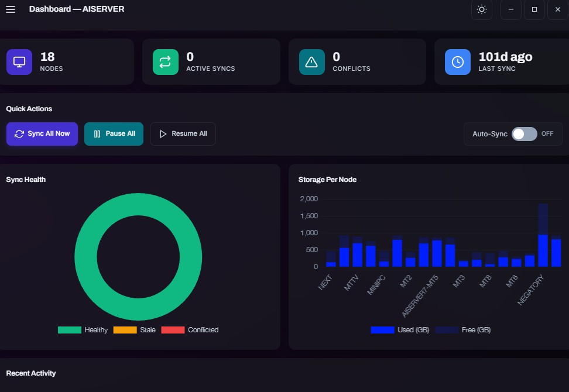Click the Quick Actions heading
This screenshot has height=392, width=569.
[x=29, y=109]
